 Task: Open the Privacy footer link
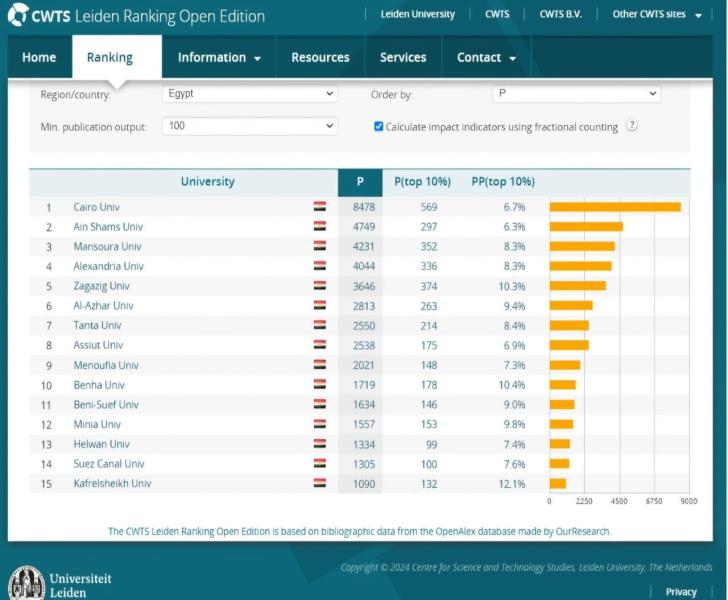coord(681,592)
